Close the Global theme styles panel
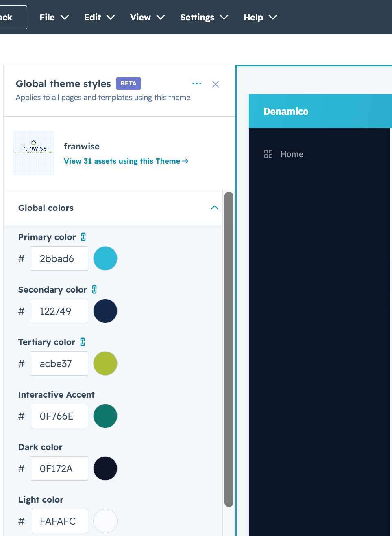The width and height of the screenshot is (392, 536). (216, 84)
